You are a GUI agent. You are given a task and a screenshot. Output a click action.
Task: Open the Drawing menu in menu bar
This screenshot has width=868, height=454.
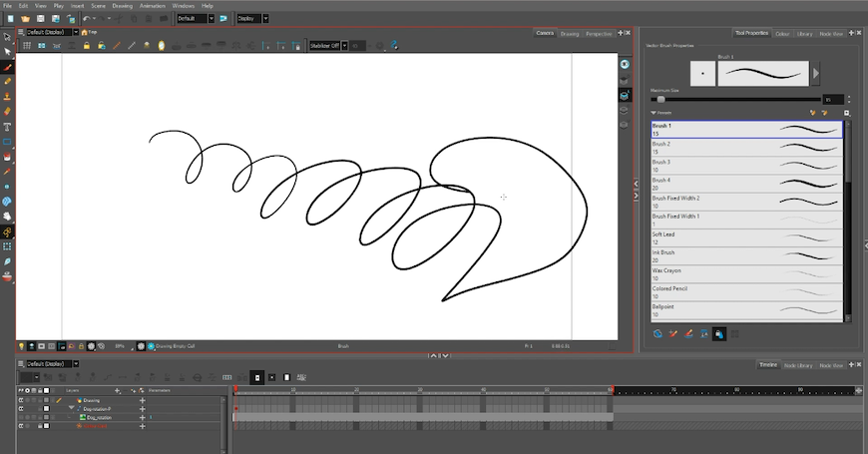point(123,6)
